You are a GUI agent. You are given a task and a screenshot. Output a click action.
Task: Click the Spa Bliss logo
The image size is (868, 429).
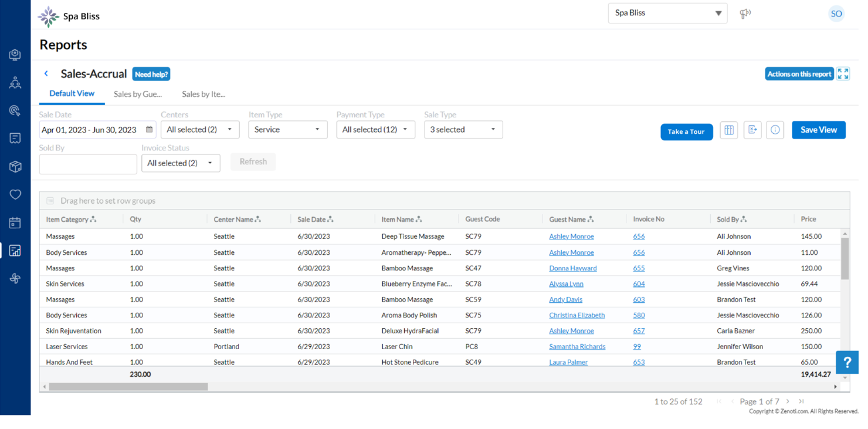click(48, 16)
